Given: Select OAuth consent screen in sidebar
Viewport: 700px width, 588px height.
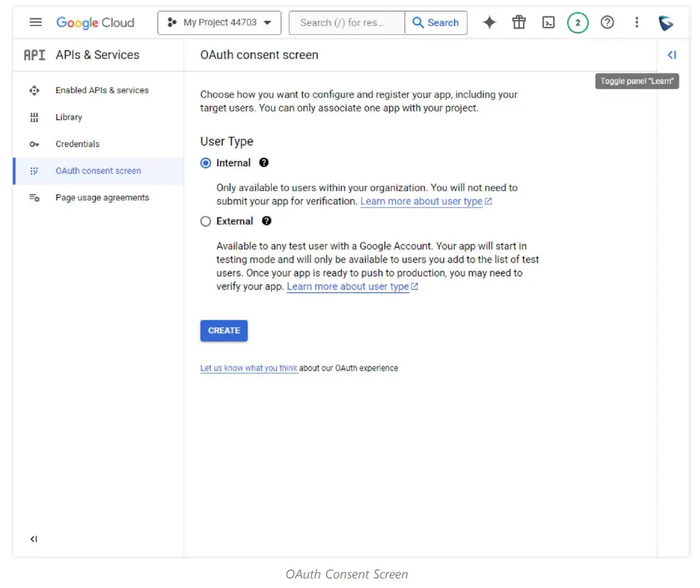Looking at the screenshot, I should pyautogui.click(x=98, y=171).
